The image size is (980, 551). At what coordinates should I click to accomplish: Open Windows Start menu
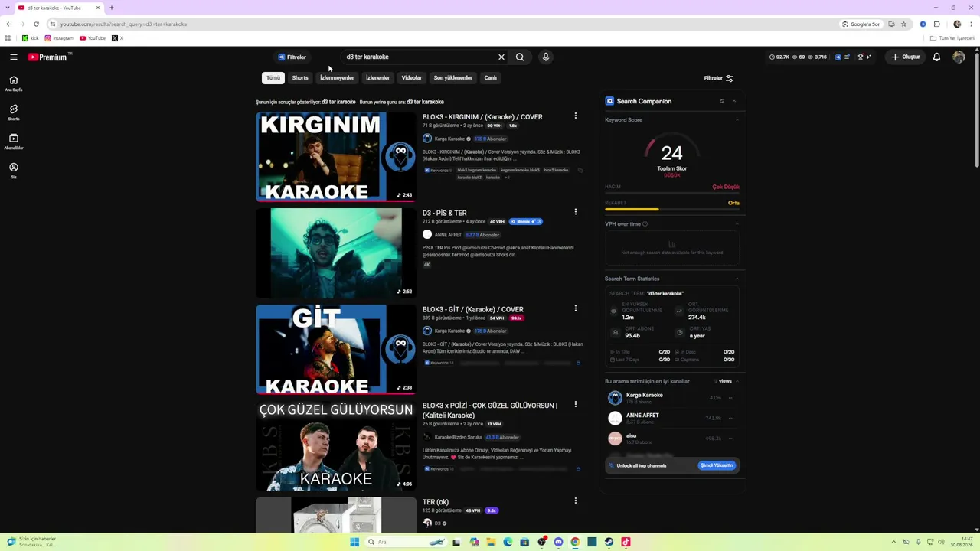[x=354, y=542]
